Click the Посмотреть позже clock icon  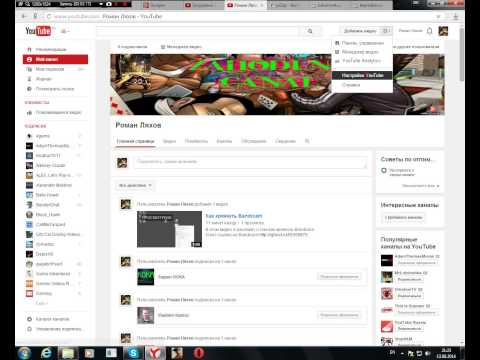[x=29, y=89]
